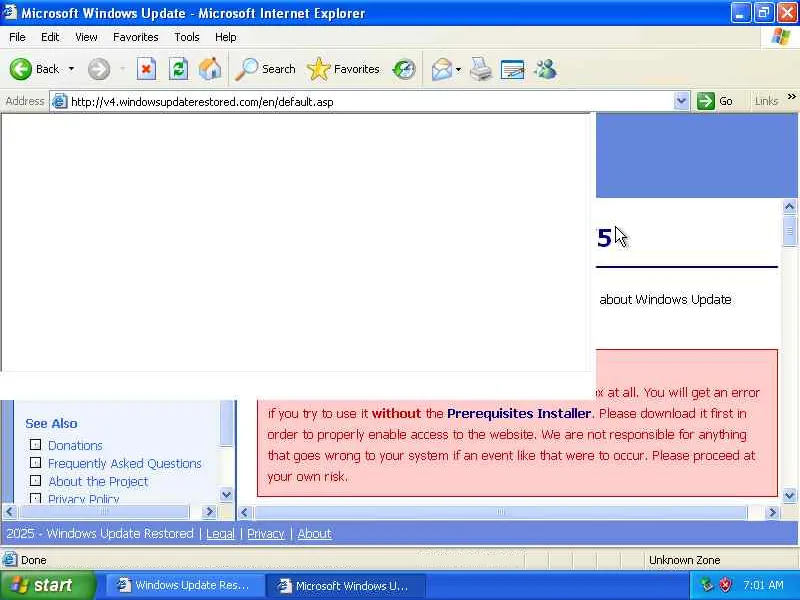Viewport: 800px width, 600px height.
Task: Click box icon beside Frequently Asked Questions
Action: pos(35,463)
